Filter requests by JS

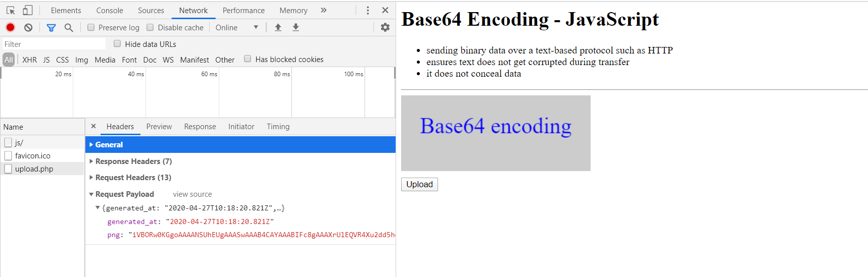[x=46, y=60]
